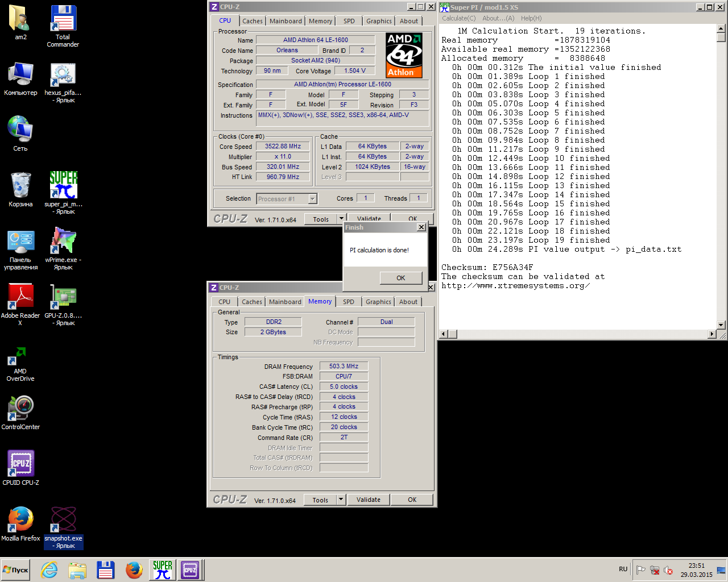Click Tools button in bottom CPU-Z
The height and width of the screenshot is (582, 728).
[x=320, y=500]
